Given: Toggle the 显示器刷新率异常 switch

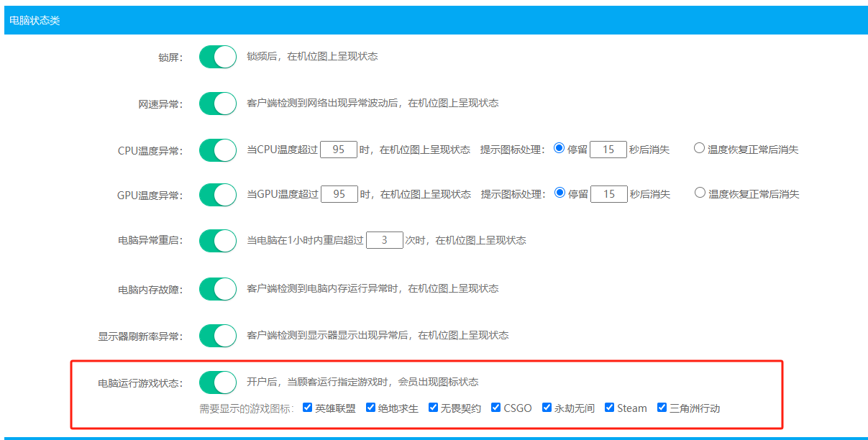Looking at the screenshot, I should (x=218, y=336).
